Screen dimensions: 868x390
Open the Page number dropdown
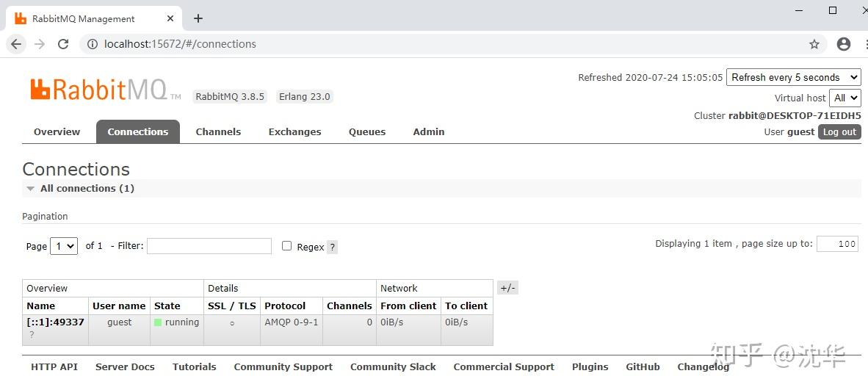(64, 246)
